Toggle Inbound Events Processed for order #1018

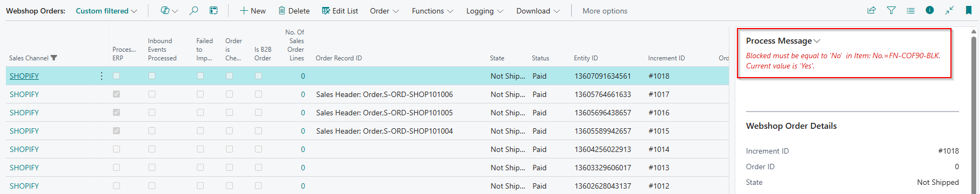tap(152, 76)
